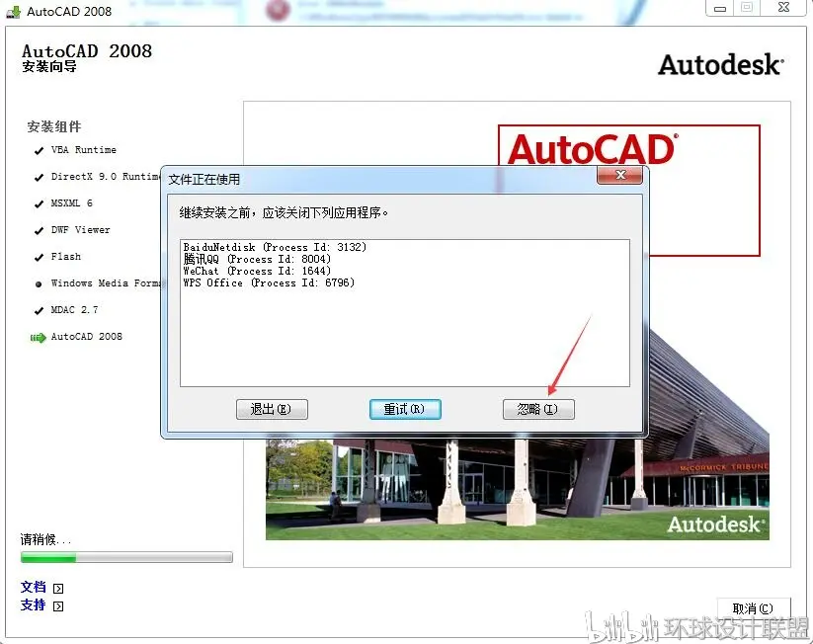Click the checkmark icon beside DirectX 9.0 Runtime
813x644 pixels.
click(x=39, y=178)
